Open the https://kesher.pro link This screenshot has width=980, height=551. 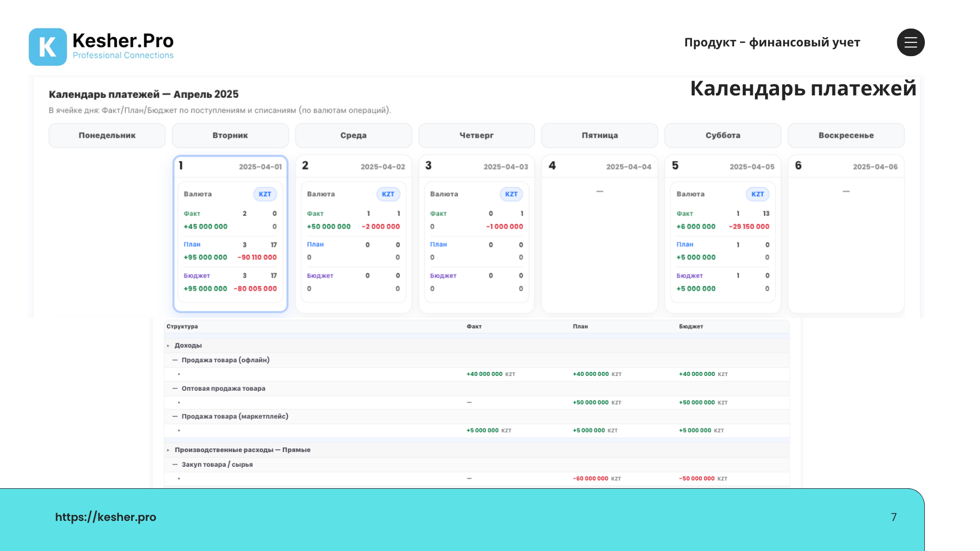pos(106,517)
